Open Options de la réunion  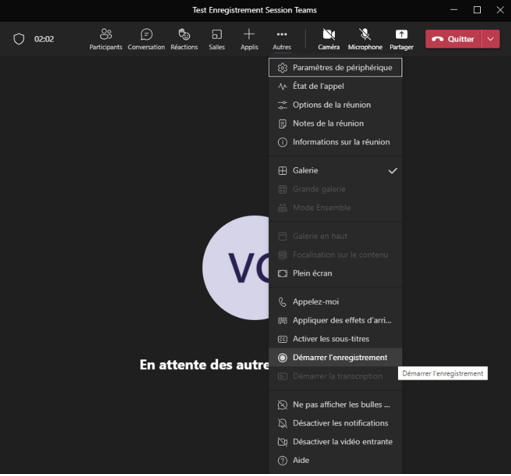335,105
